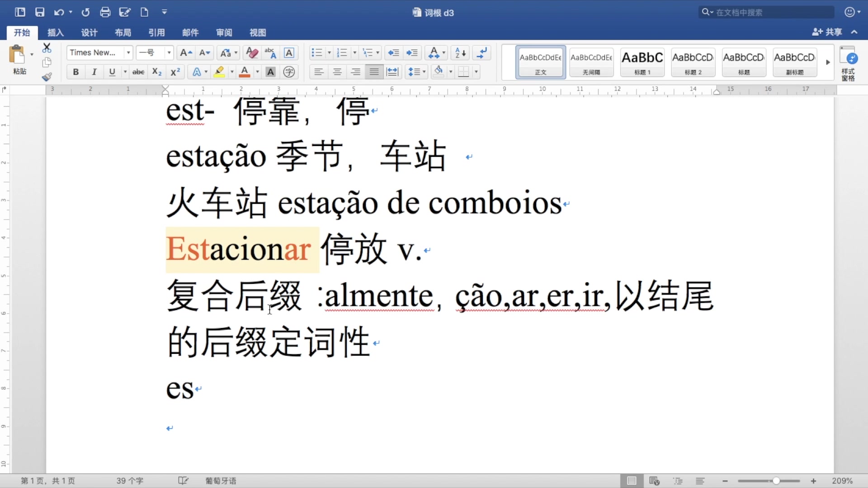
Task: Click the Clear Formatting eraser icon
Action: pos(252,53)
